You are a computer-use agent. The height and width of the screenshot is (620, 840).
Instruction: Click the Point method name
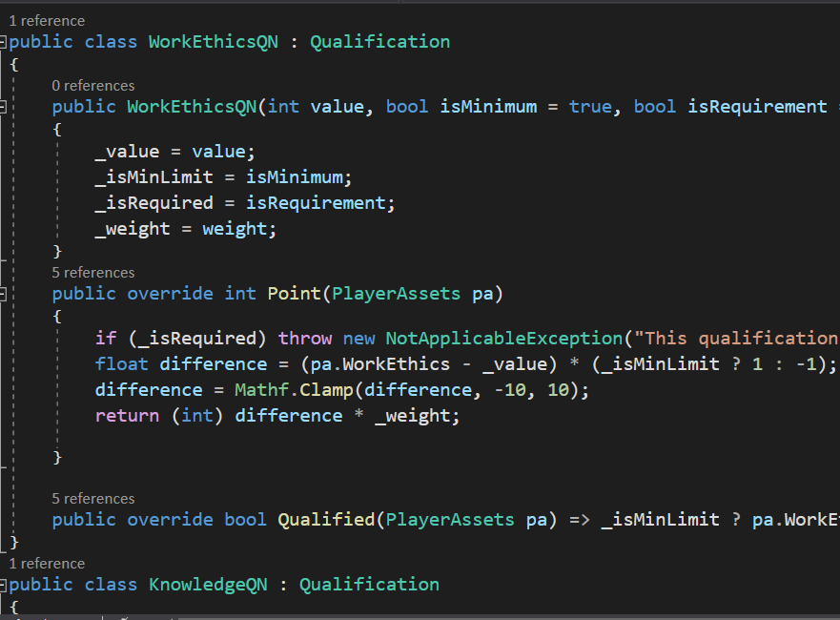click(x=294, y=294)
